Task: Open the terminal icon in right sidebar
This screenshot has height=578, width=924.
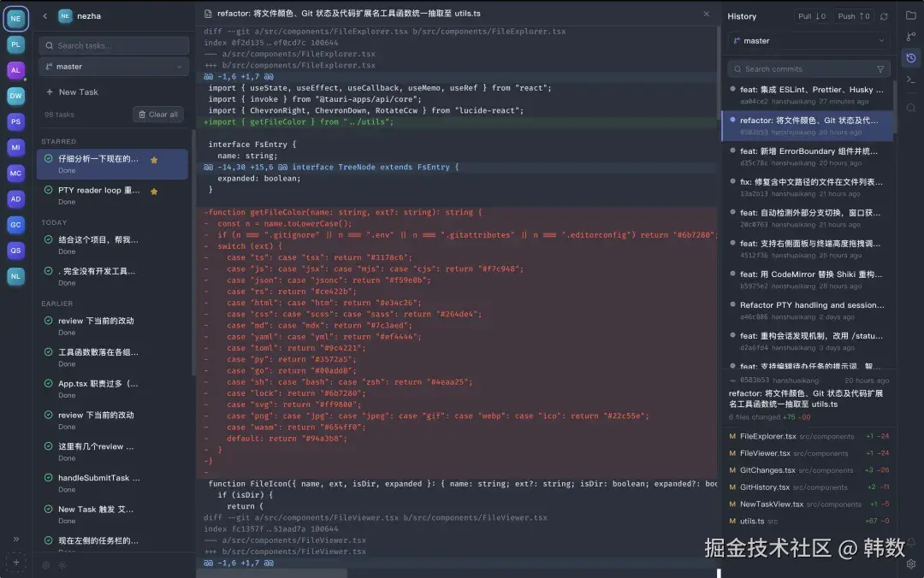Action: (910, 80)
